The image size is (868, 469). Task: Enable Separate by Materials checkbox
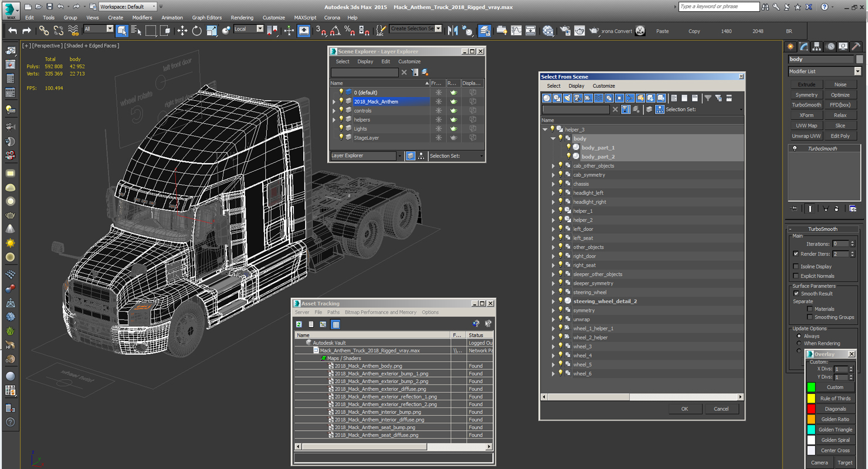(809, 309)
